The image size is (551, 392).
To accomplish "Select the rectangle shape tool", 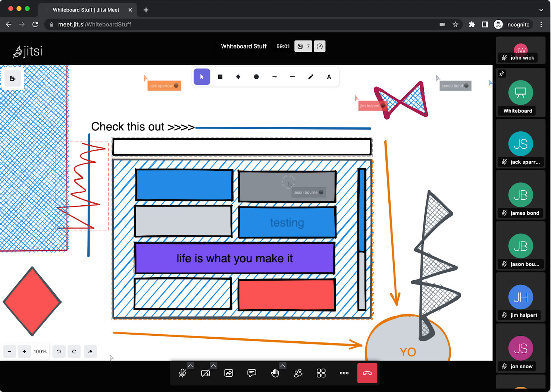I will coord(220,77).
